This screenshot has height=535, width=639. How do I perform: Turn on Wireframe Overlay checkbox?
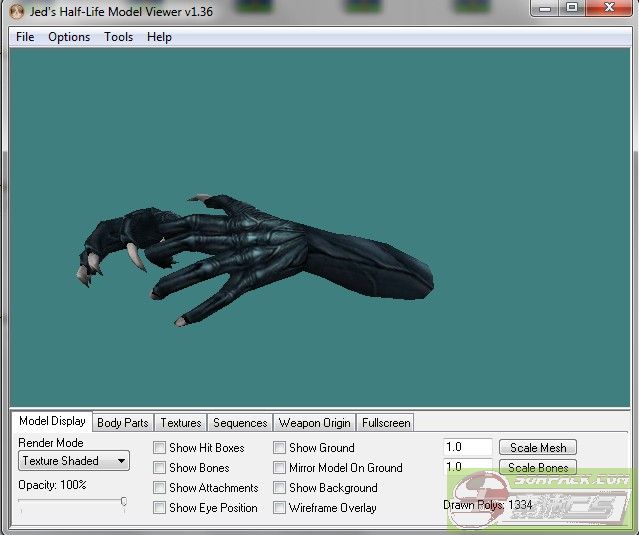pyautogui.click(x=280, y=508)
